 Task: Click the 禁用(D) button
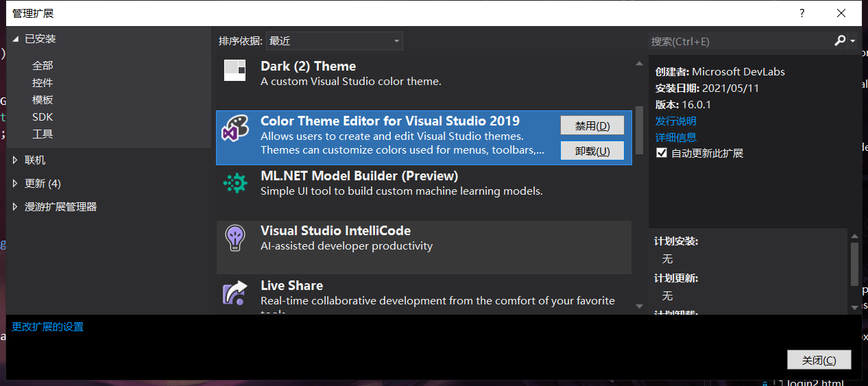(x=592, y=125)
